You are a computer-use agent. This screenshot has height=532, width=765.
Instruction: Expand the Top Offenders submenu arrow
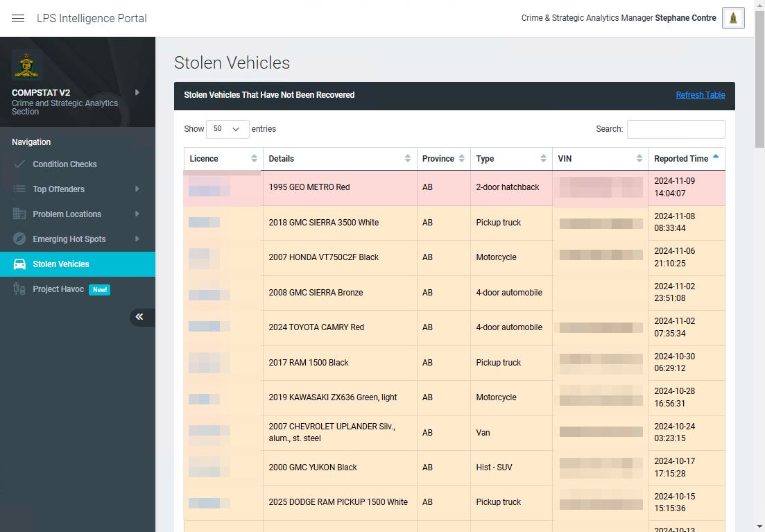coord(137,189)
